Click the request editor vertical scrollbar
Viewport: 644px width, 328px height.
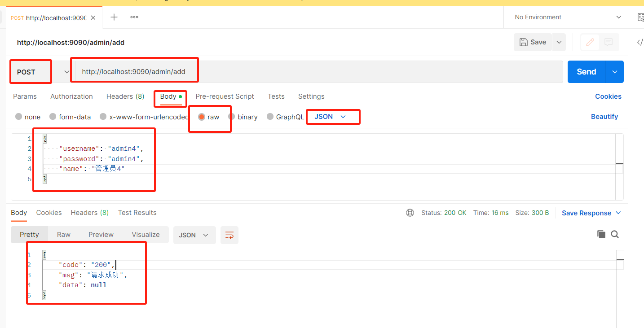point(619,167)
